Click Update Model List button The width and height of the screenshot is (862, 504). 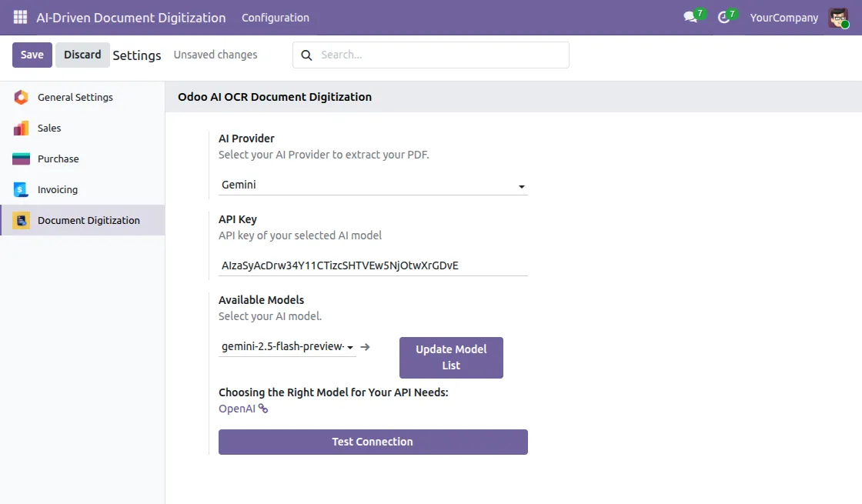point(451,357)
